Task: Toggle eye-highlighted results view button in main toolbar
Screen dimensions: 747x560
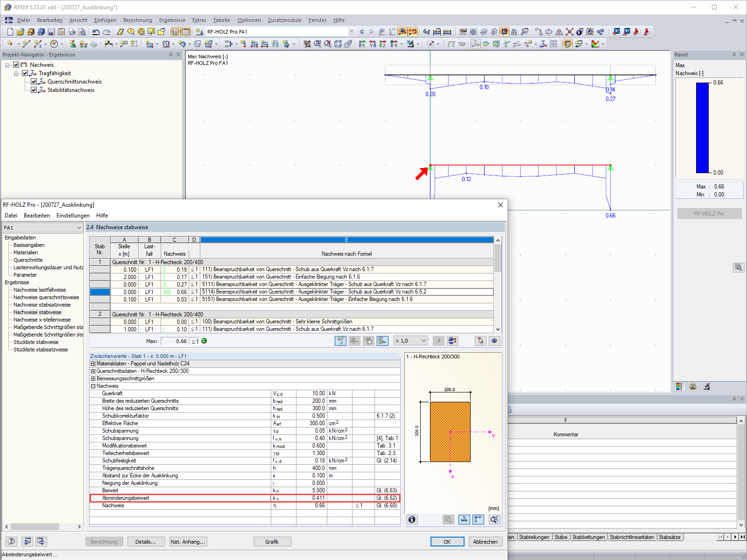Action: coord(402,32)
